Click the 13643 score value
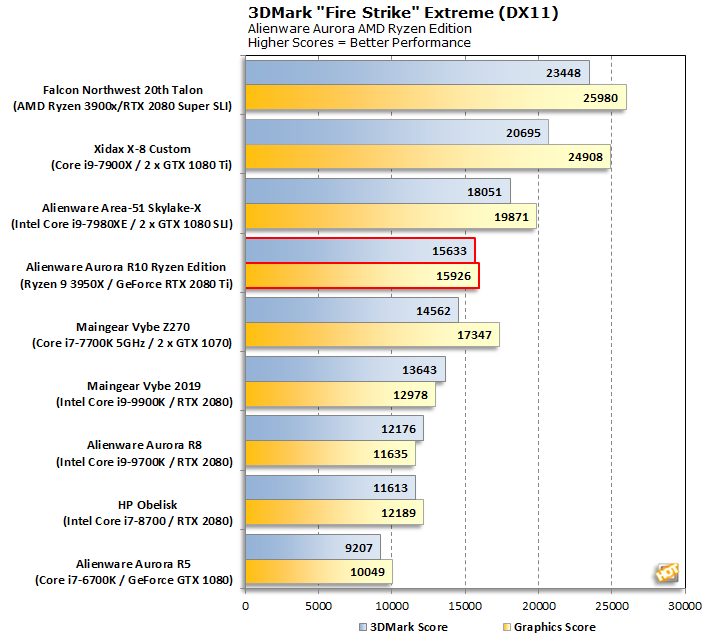Screen dimensions: 708x638 click(419, 370)
